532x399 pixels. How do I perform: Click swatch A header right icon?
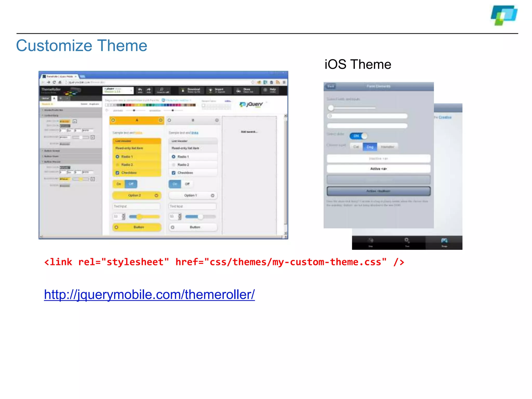click(161, 120)
